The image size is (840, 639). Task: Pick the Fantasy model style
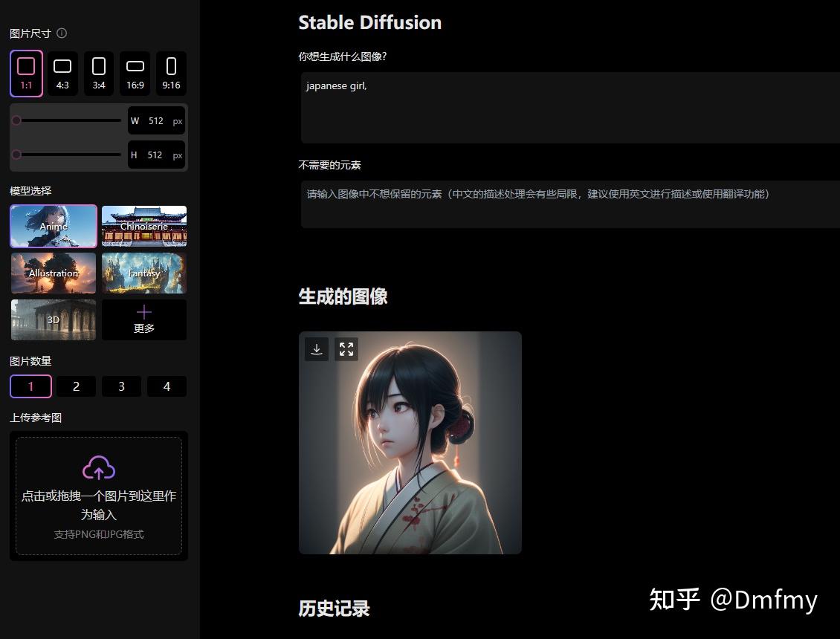[x=144, y=273]
